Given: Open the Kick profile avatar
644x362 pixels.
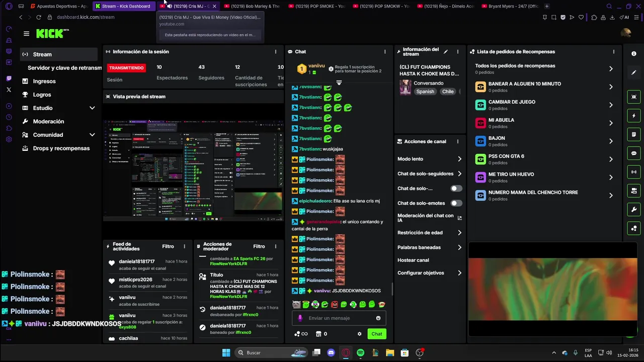Looking at the screenshot, I should (x=625, y=33).
